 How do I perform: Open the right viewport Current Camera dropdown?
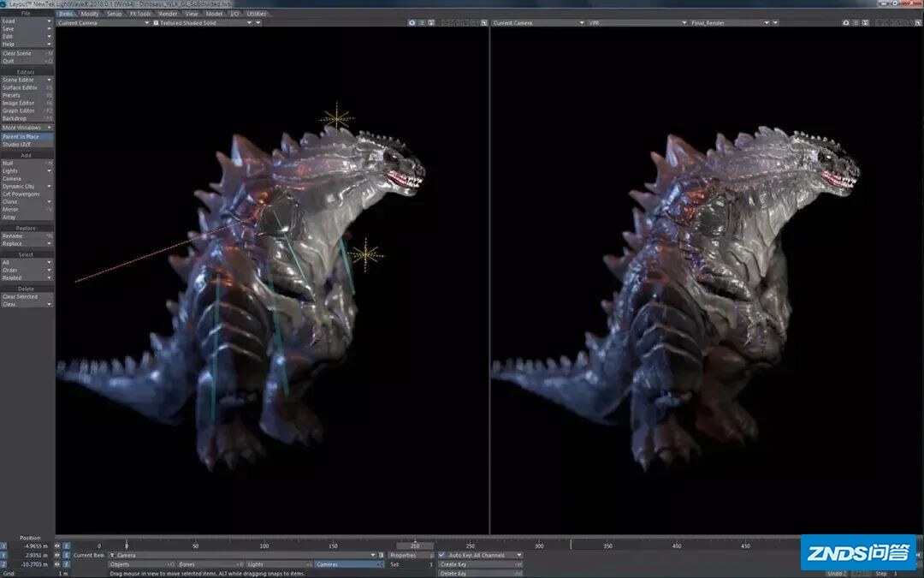coord(539,23)
